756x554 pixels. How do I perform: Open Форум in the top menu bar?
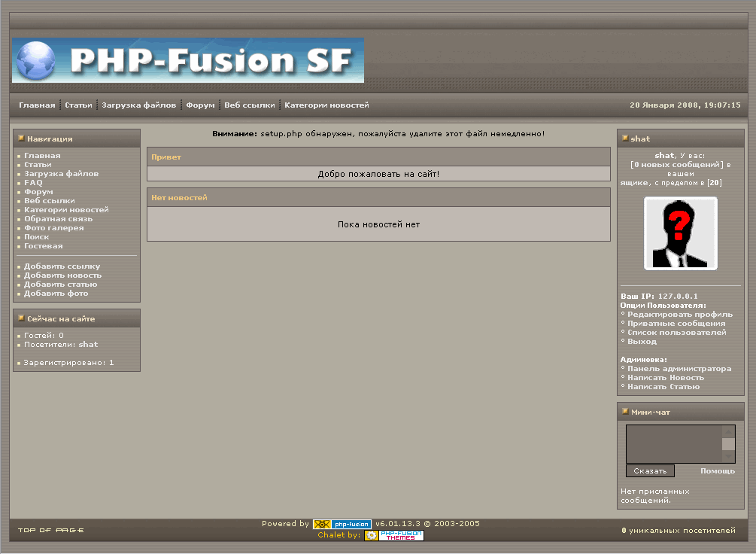201,105
